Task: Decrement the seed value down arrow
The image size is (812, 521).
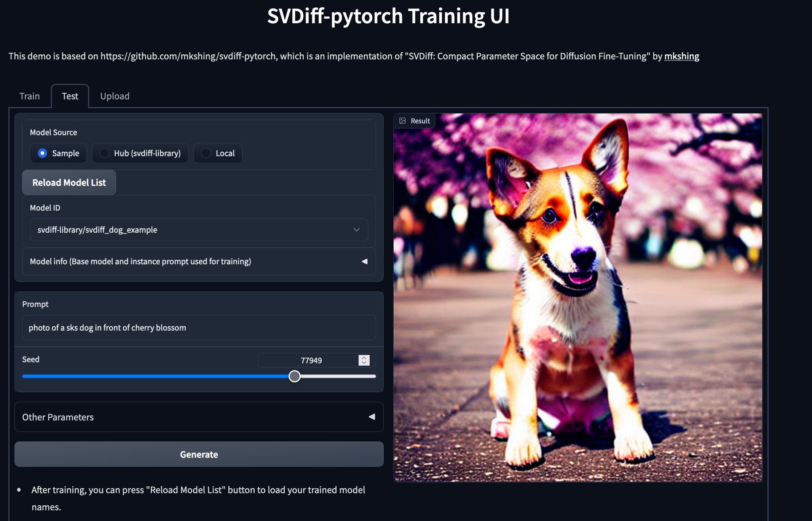Action: pyautogui.click(x=364, y=363)
